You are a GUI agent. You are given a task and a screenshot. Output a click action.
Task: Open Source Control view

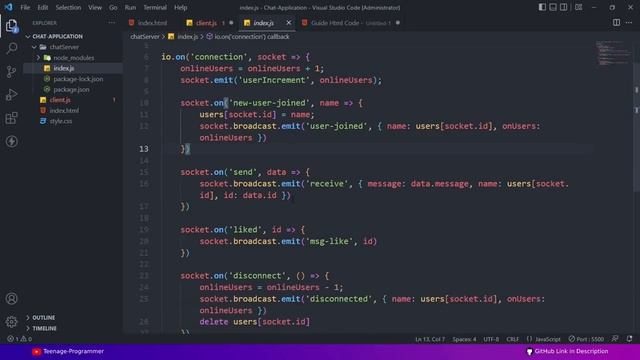pyautogui.click(x=11, y=72)
